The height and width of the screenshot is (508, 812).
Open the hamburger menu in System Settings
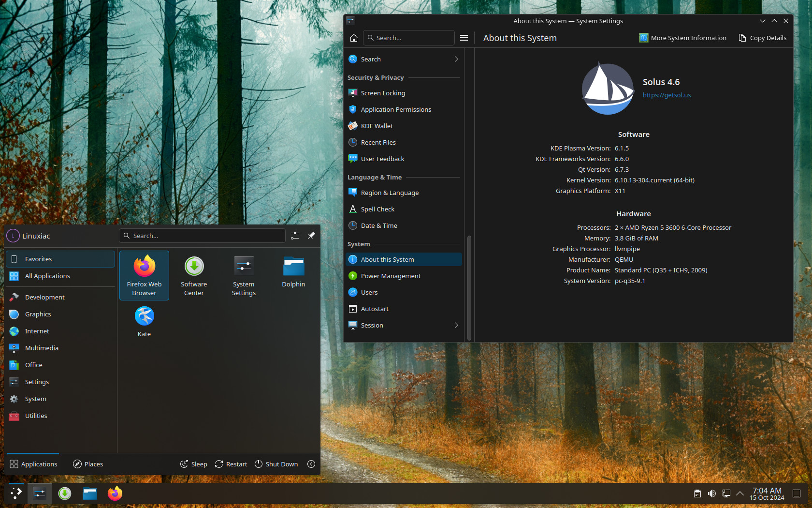[464, 38]
